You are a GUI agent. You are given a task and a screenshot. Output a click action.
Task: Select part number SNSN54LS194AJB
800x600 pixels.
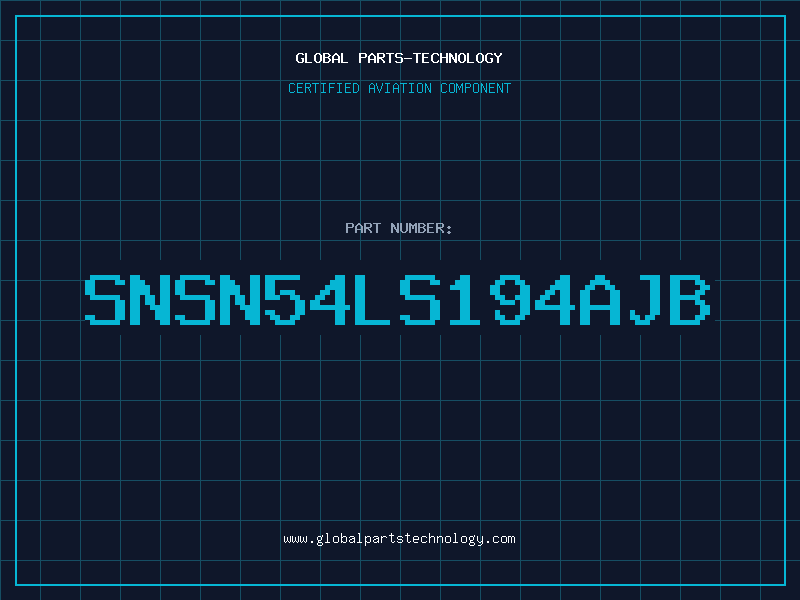pos(397,299)
